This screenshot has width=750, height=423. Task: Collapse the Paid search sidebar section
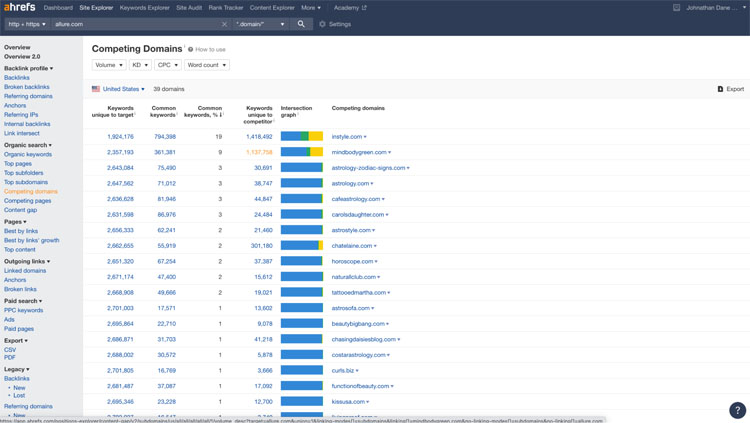click(x=23, y=301)
